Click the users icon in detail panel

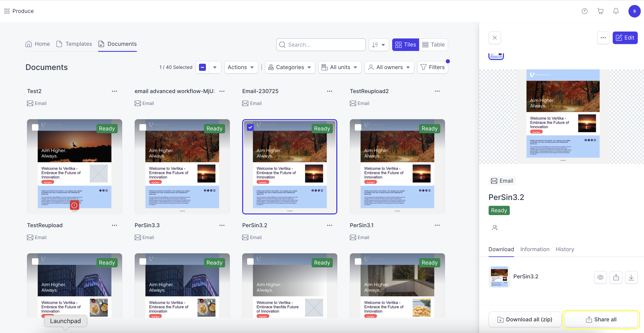point(494,227)
